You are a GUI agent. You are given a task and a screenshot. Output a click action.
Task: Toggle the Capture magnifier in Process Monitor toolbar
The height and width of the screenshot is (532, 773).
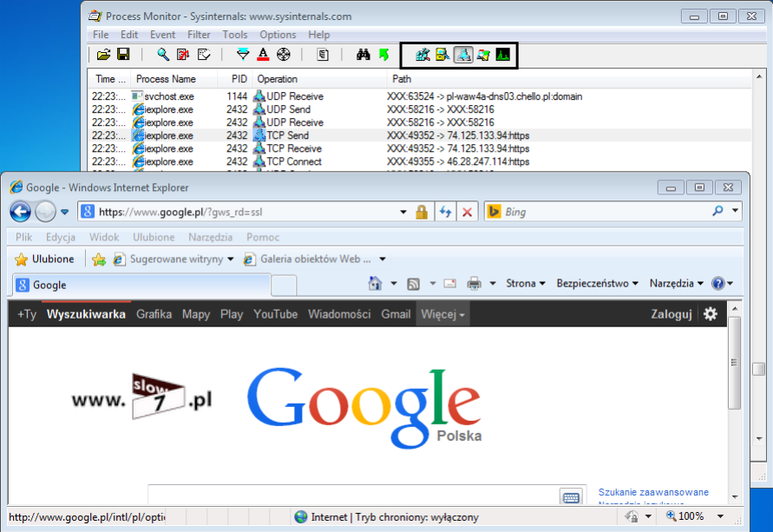163,54
